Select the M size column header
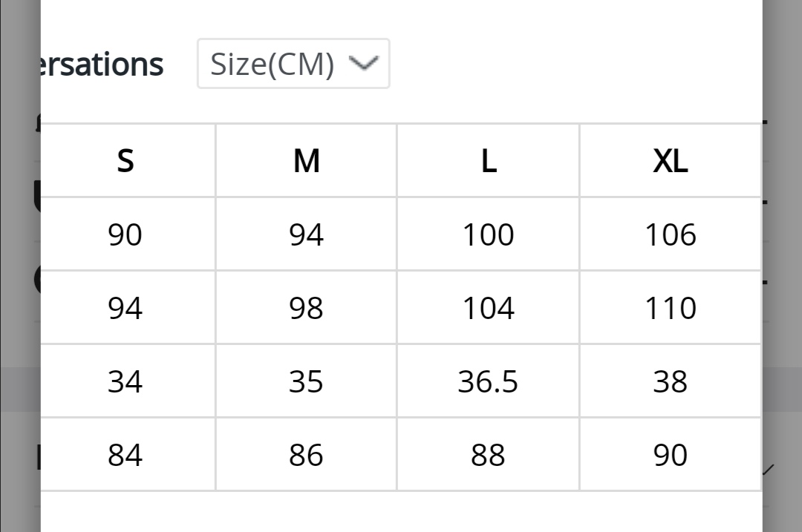Image resolution: width=802 pixels, height=532 pixels. tap(306, 161)
